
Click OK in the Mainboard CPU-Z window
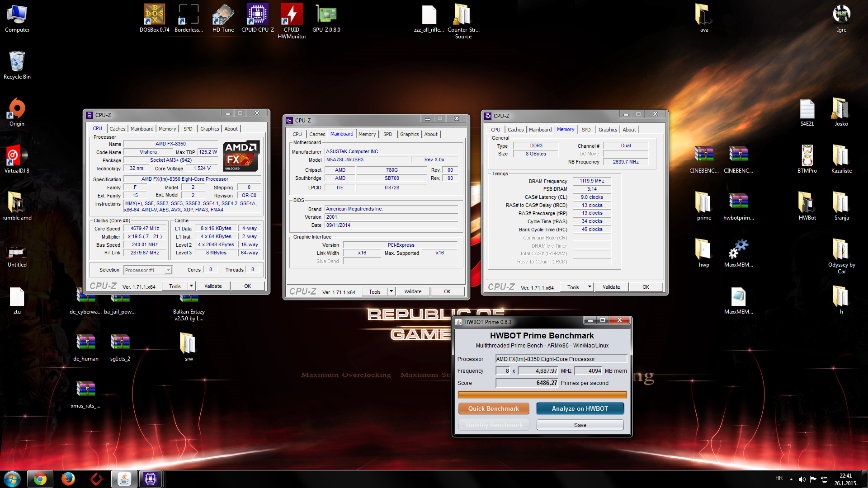[447, 291]
